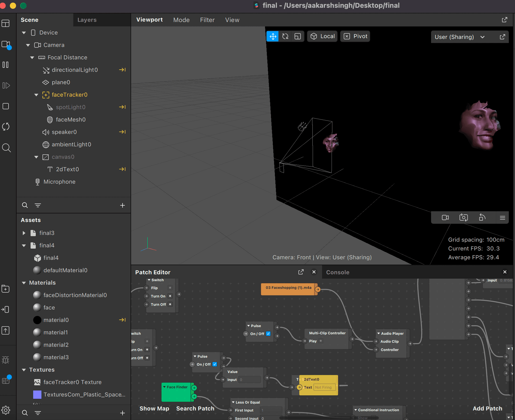Open the search magnifier in left sidebar

pos(6,148)
